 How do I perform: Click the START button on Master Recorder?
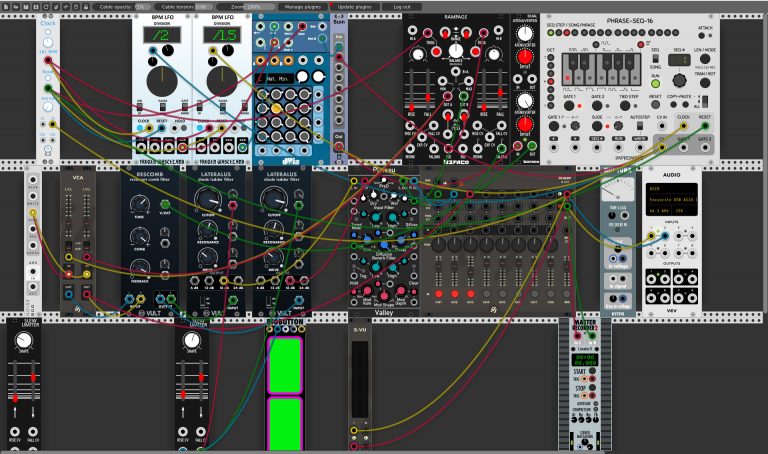point(592,371)
